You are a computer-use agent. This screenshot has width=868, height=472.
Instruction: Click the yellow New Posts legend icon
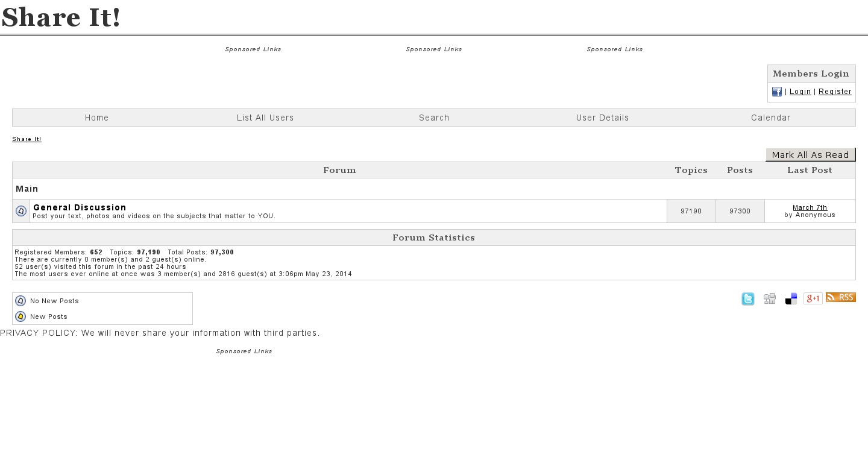[x=20, y=316]
